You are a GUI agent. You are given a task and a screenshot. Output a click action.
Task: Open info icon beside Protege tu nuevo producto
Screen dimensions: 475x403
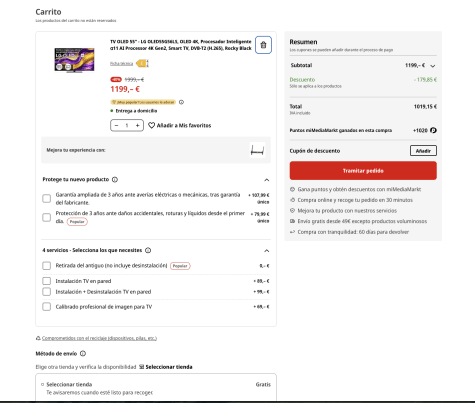[115, 180]
